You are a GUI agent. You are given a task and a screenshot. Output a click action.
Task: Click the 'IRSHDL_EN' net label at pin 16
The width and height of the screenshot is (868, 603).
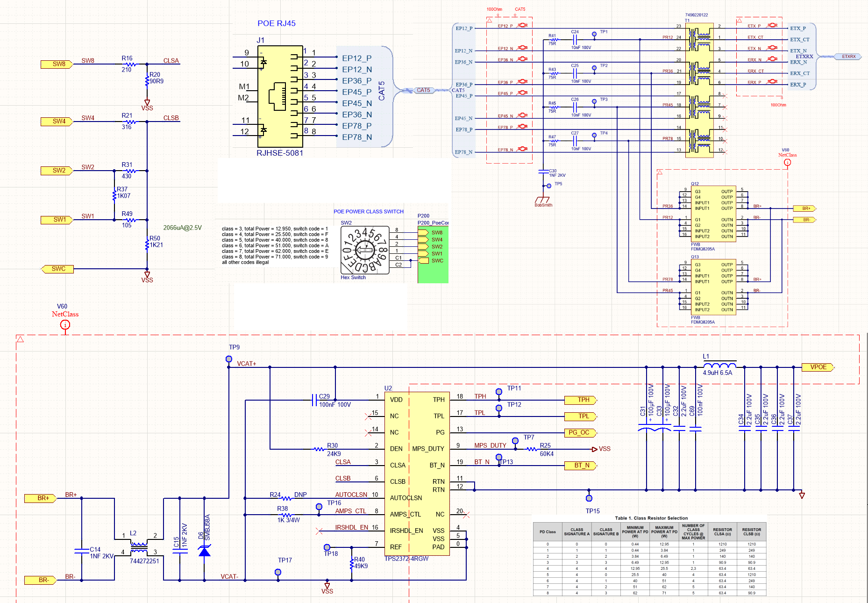click(x=351, y=527)
